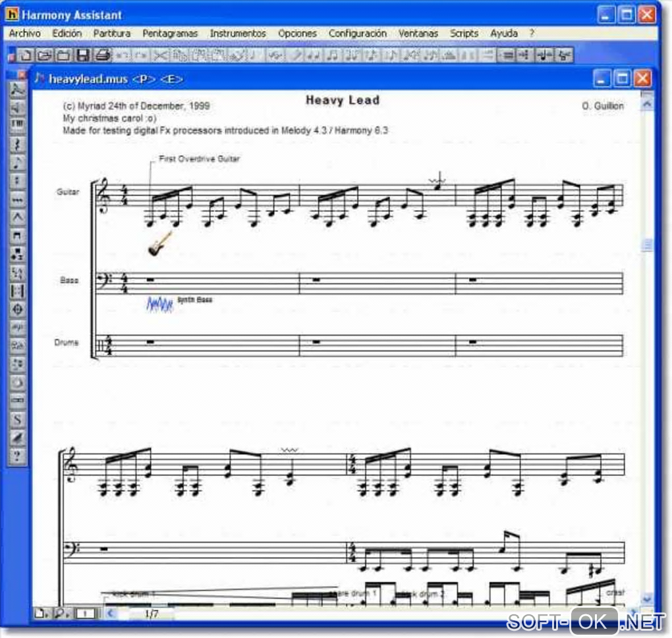This screenshot has height=638, width=672.
Task: Click the open file folder icon
Action: [x=44, y=55]
